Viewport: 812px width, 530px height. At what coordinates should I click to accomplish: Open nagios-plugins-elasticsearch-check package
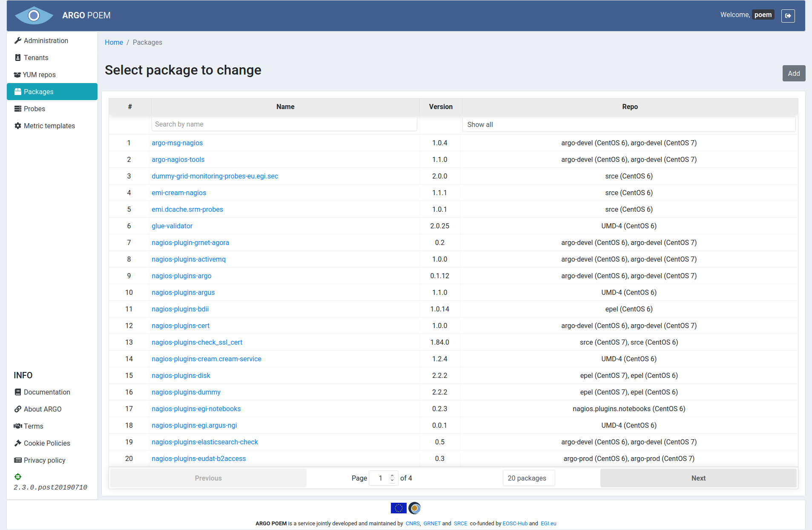205,442
